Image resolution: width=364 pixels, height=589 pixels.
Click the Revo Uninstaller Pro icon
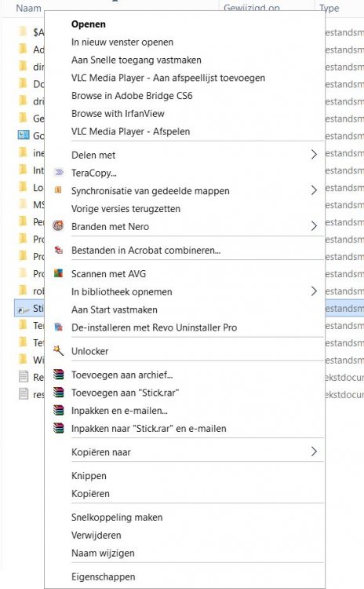59,327
